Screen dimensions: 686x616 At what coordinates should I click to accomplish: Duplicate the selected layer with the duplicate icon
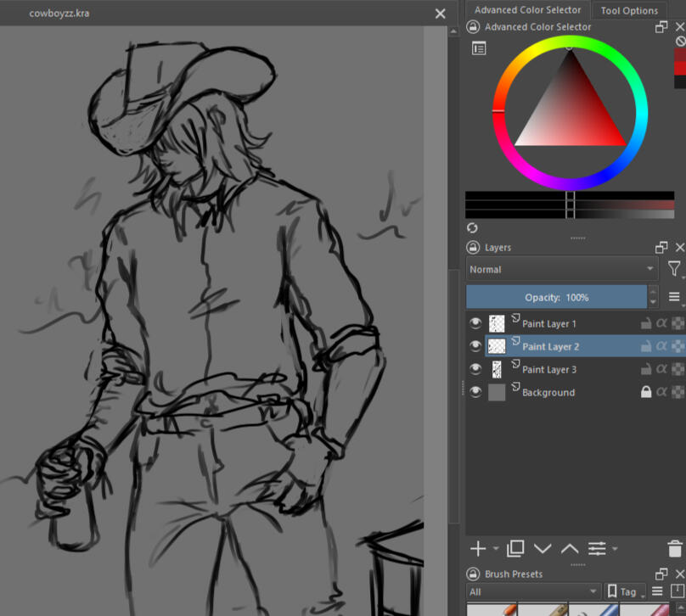point(515,549)
